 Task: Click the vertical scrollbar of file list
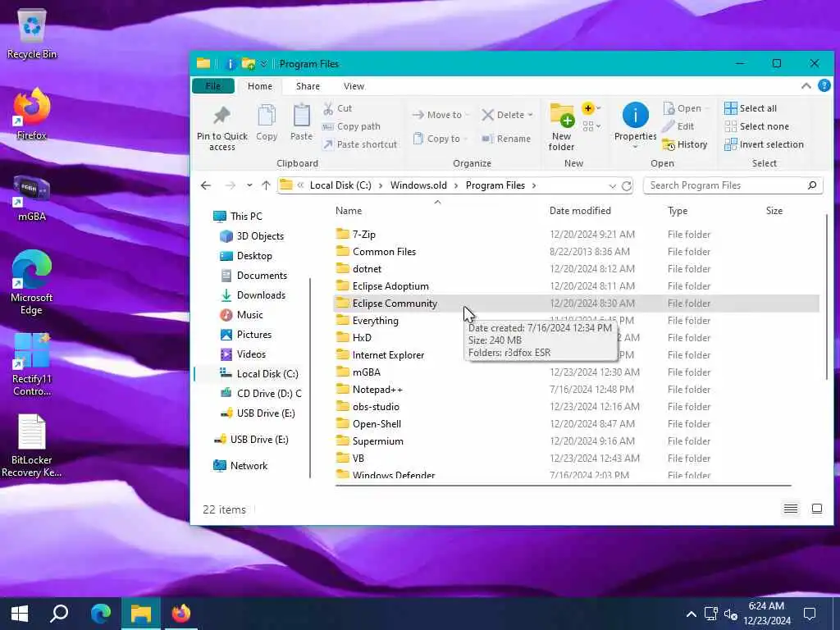click(827, 297)
